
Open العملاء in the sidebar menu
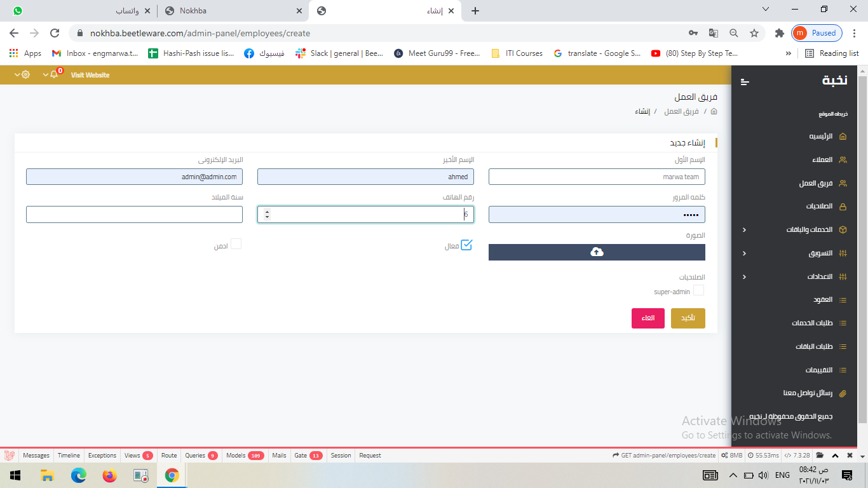822,160
